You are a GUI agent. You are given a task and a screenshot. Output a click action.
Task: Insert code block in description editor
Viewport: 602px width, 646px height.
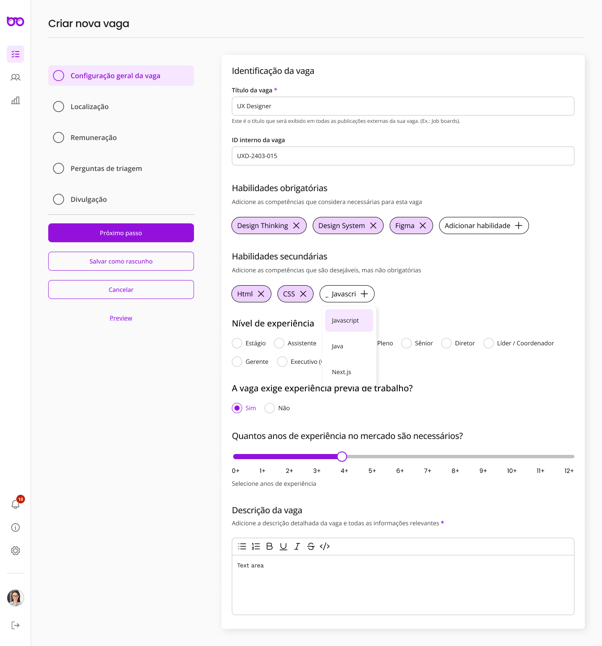tap(325, 546)
